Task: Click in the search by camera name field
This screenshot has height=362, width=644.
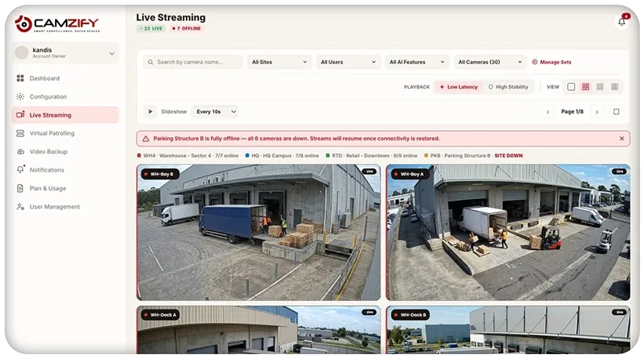Action: click(193, 62)
